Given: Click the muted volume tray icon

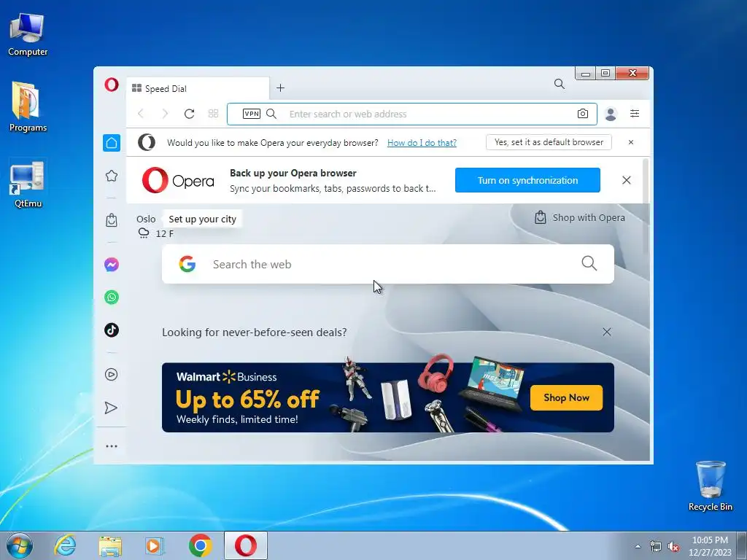Looking at the screenshot, I should point(673,547).
